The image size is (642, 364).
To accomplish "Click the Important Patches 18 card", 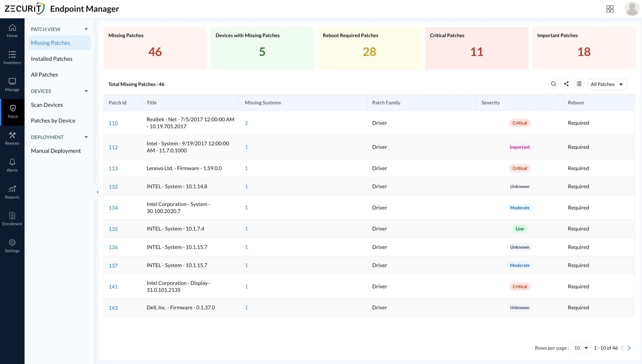I will [x=584, y=48].
